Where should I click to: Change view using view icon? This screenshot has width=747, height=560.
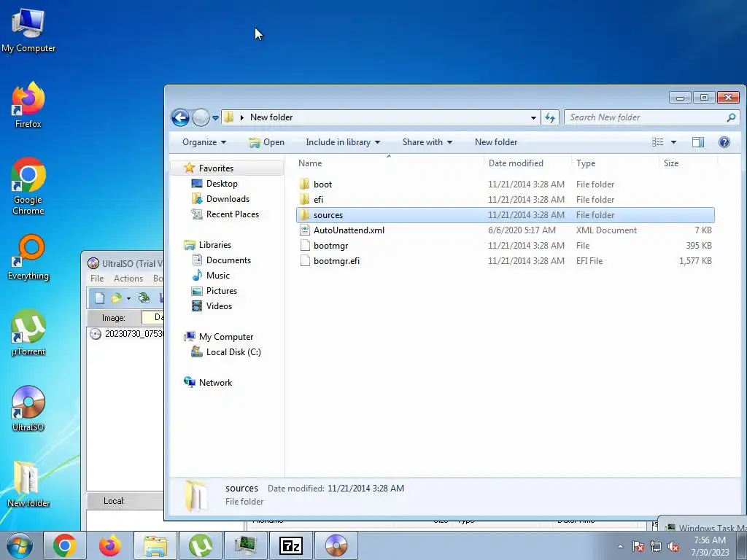click(x=658, y=142)
